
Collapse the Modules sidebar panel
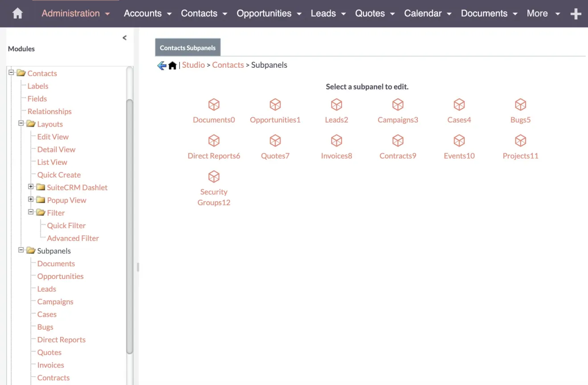pyautogui.click(x=125, y=37)
